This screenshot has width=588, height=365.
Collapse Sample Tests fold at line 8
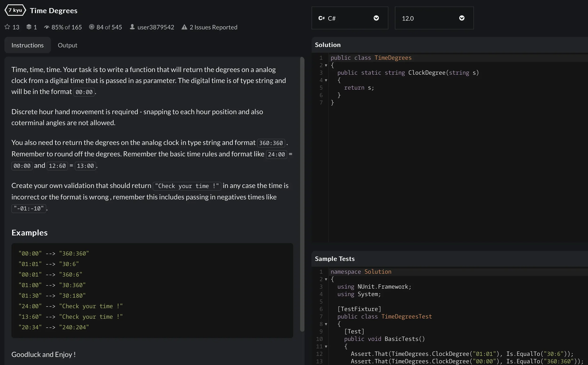[326, 324]
